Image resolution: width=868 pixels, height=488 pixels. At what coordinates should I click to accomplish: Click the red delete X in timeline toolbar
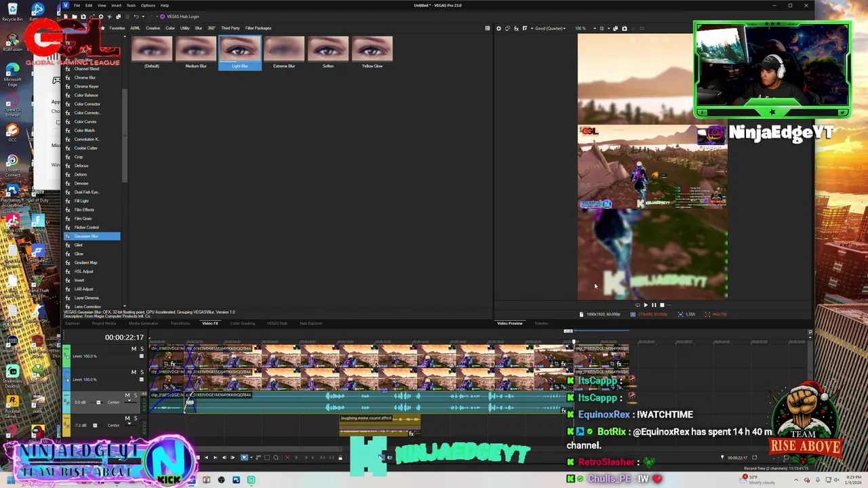click(288, 457)
